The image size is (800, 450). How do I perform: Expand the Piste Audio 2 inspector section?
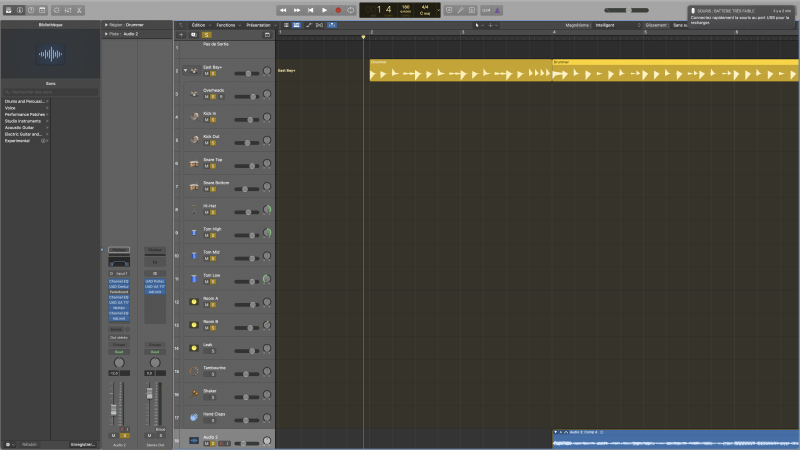pyautogui.click(x=106, y=33)
